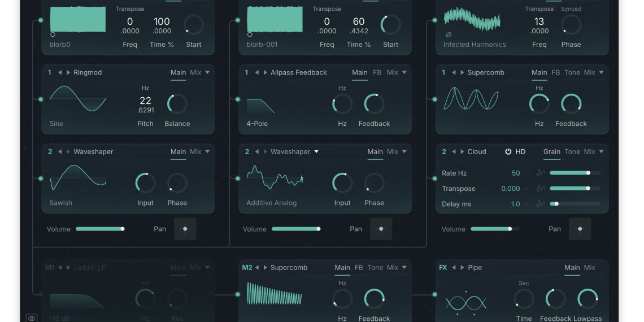Toggle the M1 Ladder LP module
Screen dimensions: 644x322
coord(50,268)
